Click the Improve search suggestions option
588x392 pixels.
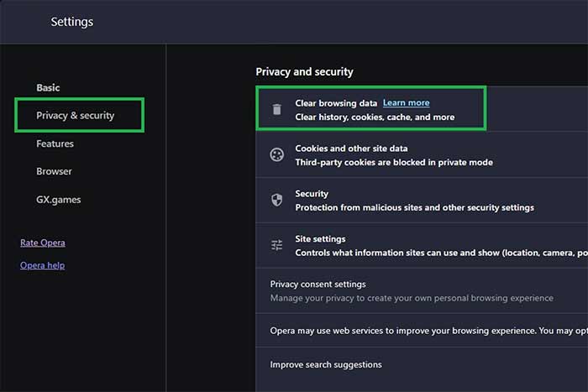[326, 364]
